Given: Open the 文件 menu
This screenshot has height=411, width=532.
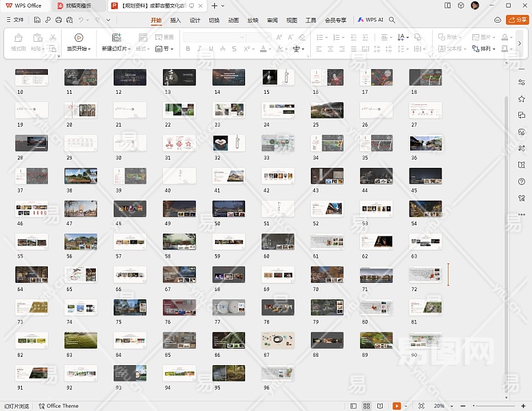Looking at the screenshot, I should pos(14,20).
